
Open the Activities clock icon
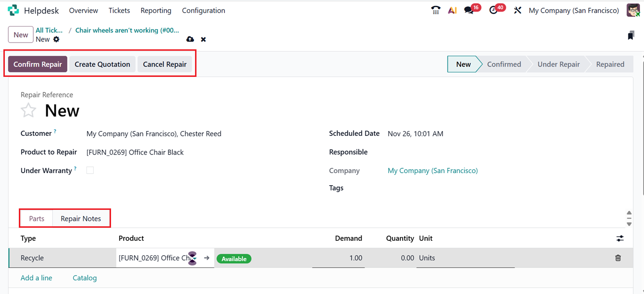(493, 10)
